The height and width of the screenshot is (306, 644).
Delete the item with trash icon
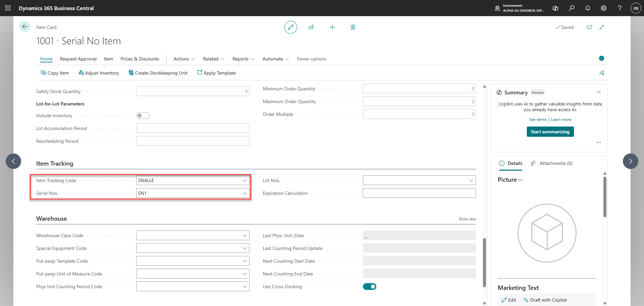point(353,27)
